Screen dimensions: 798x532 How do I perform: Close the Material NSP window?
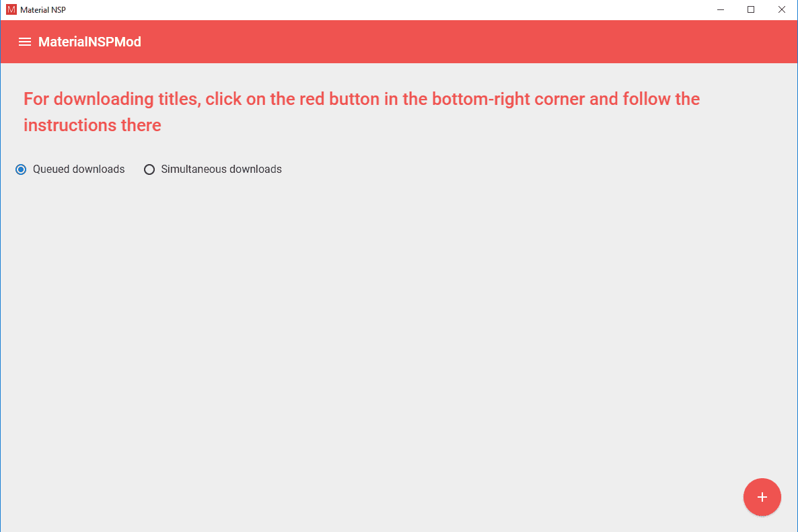click(782, 9)
